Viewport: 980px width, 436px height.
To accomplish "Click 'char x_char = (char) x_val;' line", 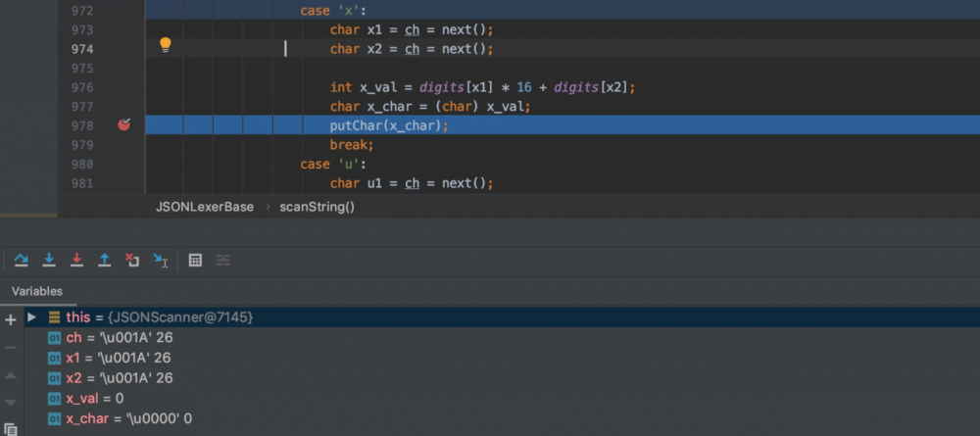I will point(430,106).
